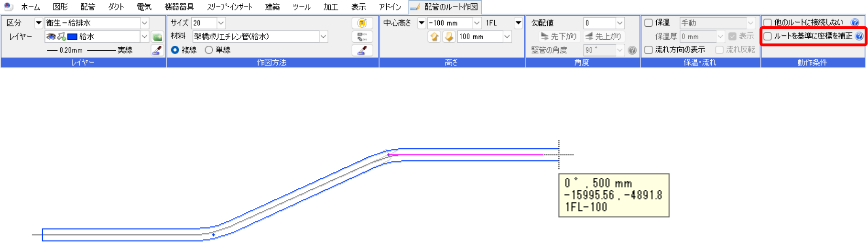Click into the 勾配値 input field
This screenshot has width=868, height=251.
coord(599,22)
